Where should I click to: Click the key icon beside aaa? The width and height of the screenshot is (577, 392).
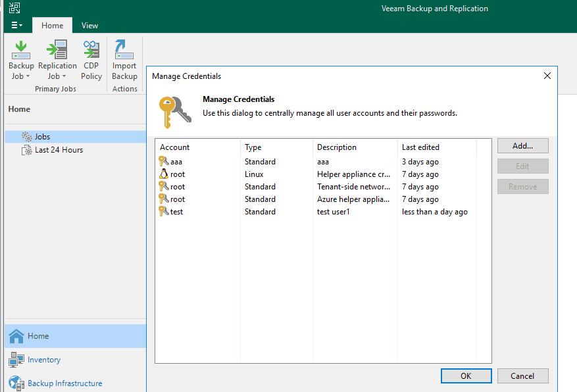[164, 161]
